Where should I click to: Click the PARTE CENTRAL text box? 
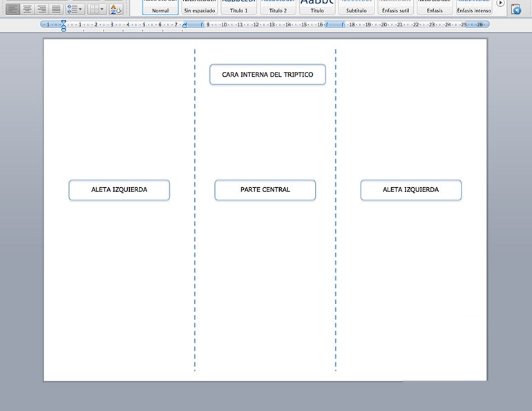pos(265,190)
